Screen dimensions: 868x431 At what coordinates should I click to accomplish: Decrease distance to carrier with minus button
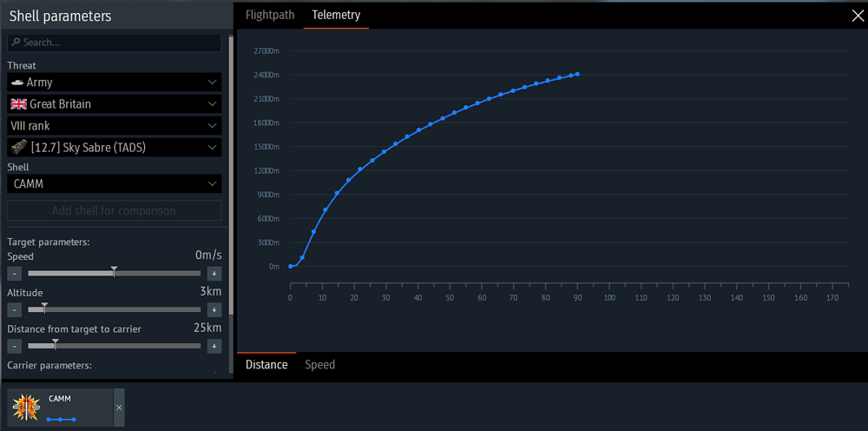tap(15, 346)
